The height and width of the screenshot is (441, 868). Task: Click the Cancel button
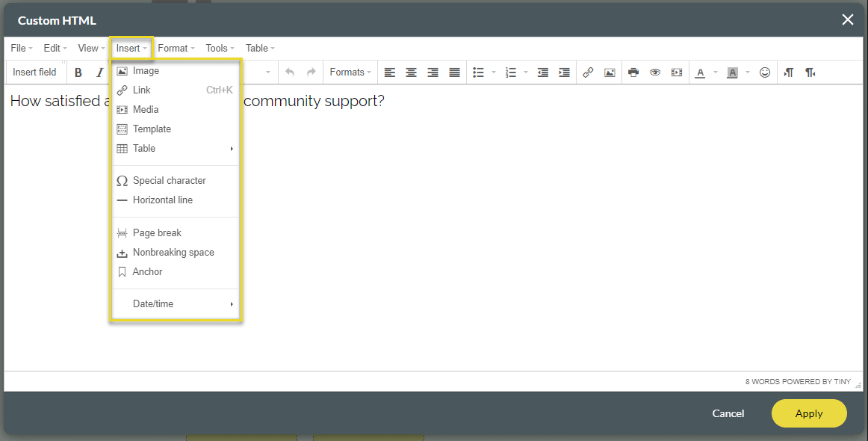[728, 413]
